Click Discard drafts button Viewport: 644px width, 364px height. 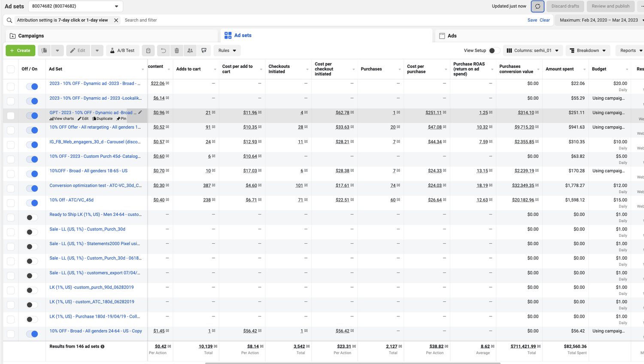coord(565,6)
